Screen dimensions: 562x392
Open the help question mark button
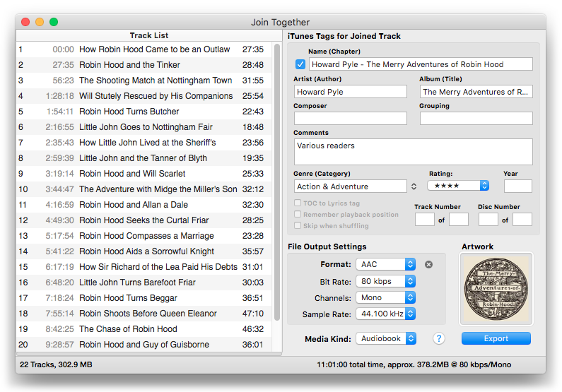(x=439, y=338)
